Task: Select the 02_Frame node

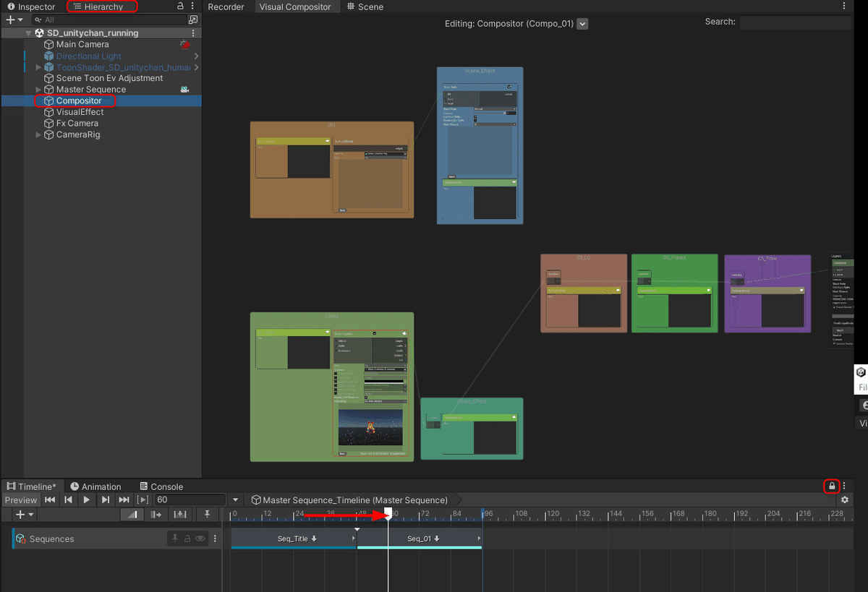Action: [674, 293]
